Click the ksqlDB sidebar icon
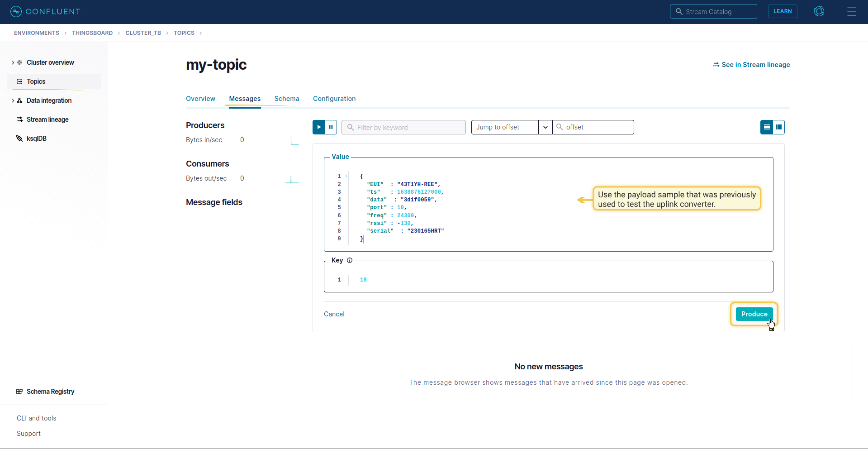This screenshot has height=449, width=868. 19,139
